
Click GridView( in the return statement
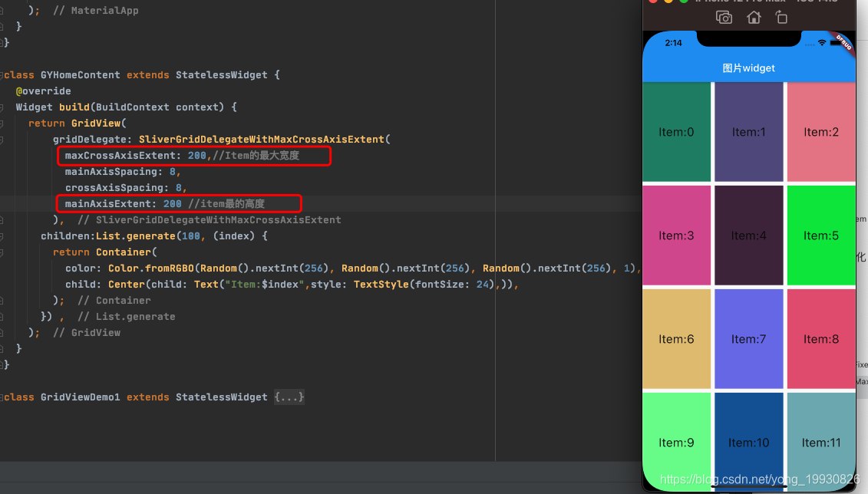pyautogui.click(x=98, y=123)
